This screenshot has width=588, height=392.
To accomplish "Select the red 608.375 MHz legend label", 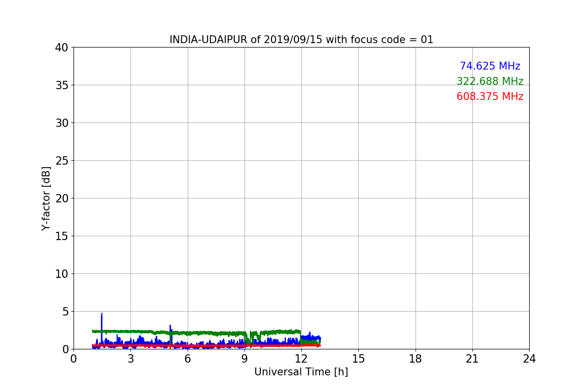I will click(490, 97).
